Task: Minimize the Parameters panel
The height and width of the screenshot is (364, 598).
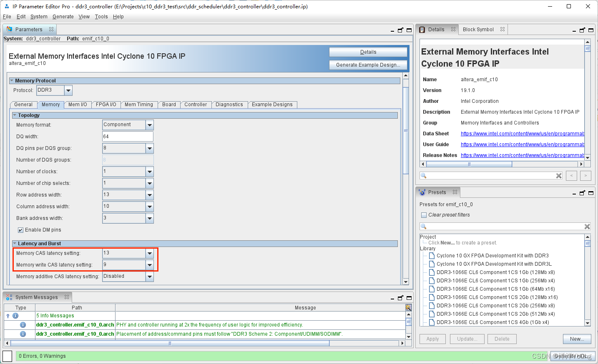Action: pos(392,31)
